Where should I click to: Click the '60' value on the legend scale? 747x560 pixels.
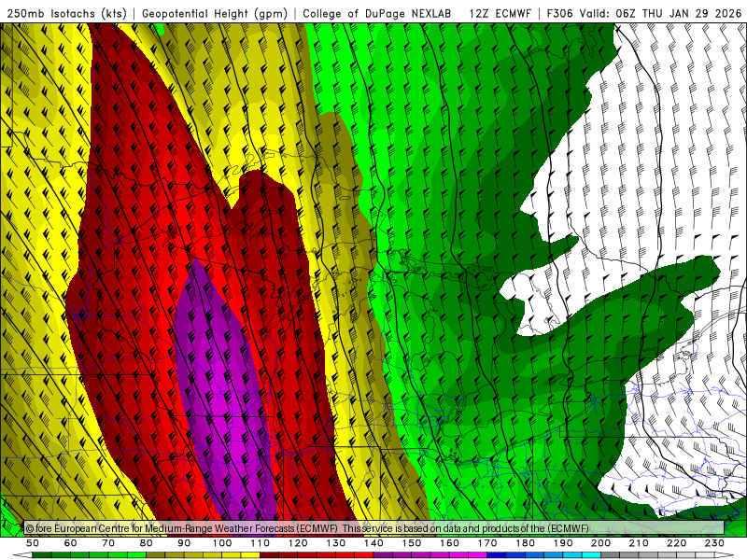click(71, 543)
